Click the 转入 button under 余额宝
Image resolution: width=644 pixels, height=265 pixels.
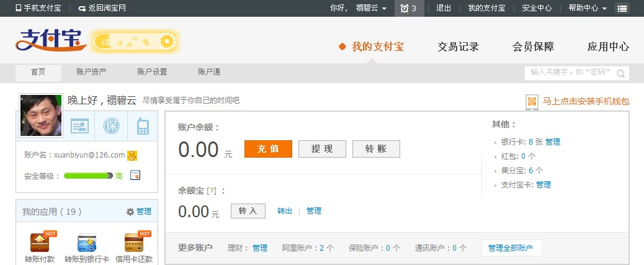(248, 211)
